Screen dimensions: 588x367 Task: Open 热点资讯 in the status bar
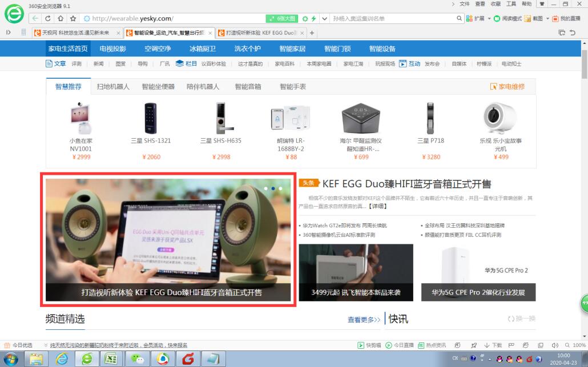pyautogui.click(x=432, y=345)
